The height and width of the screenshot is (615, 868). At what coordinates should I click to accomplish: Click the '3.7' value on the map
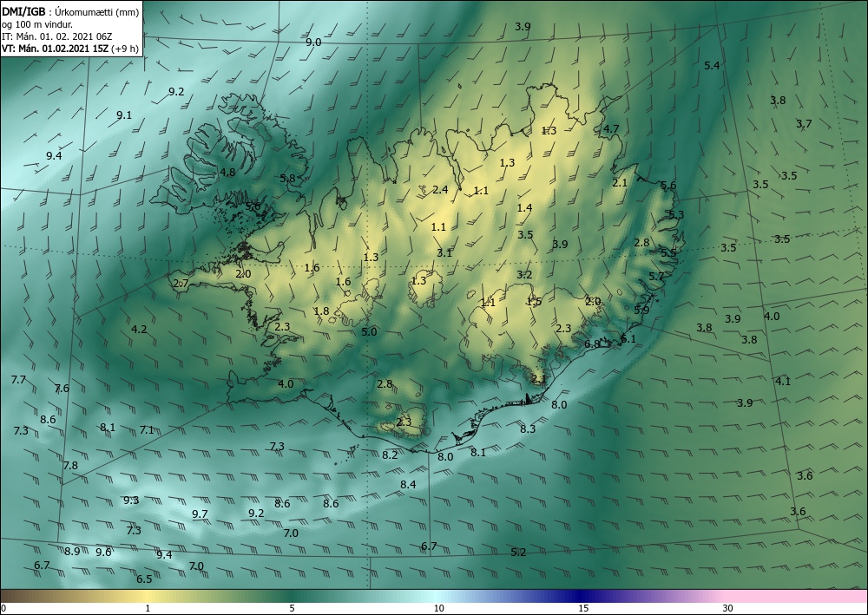point(804,123)
